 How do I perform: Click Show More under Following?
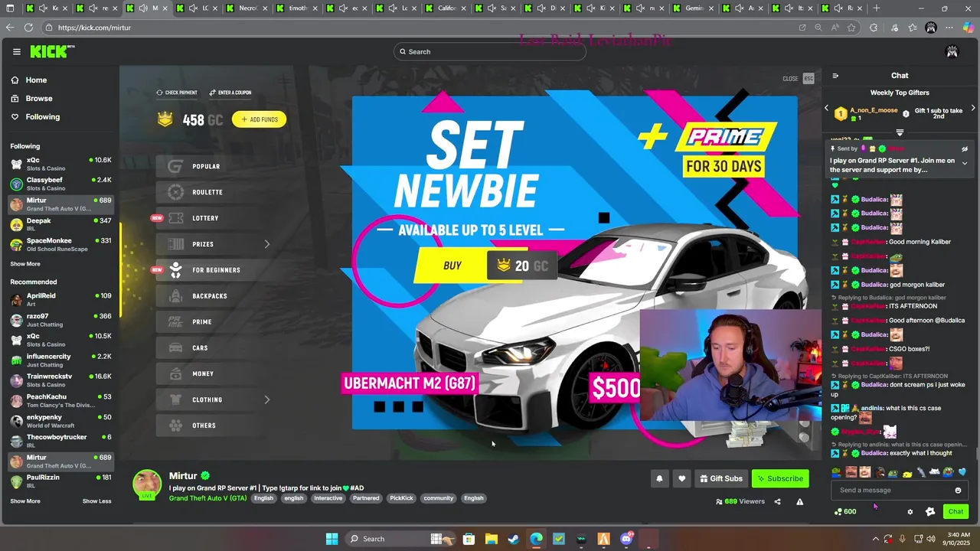click(25, 264)
